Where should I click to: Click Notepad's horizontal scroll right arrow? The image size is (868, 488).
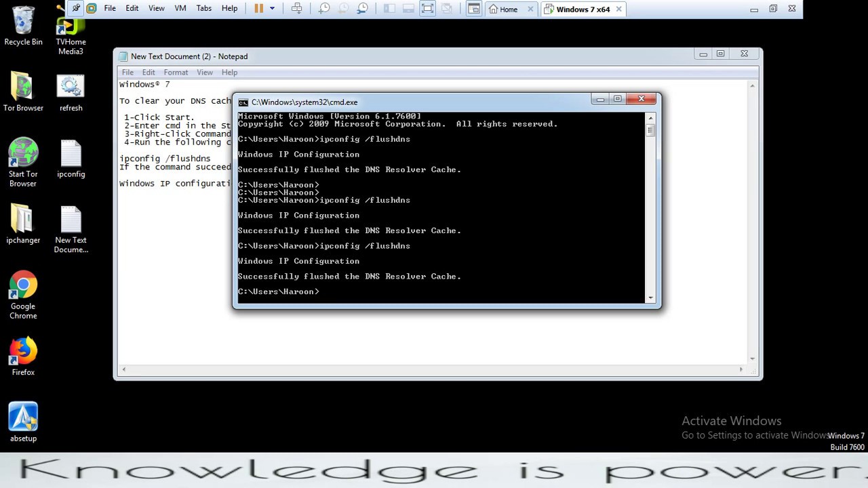741,369
